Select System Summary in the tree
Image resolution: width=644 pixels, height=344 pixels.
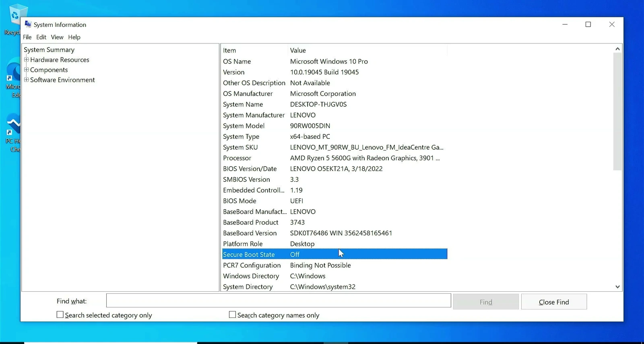pos(49,49)
